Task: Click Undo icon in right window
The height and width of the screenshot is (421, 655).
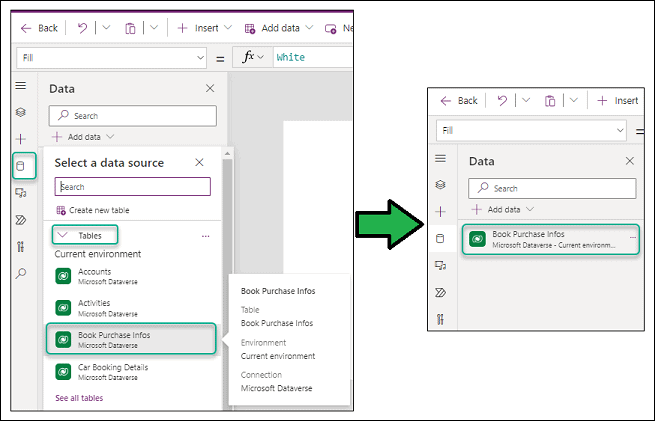Action: pos(502,101)
